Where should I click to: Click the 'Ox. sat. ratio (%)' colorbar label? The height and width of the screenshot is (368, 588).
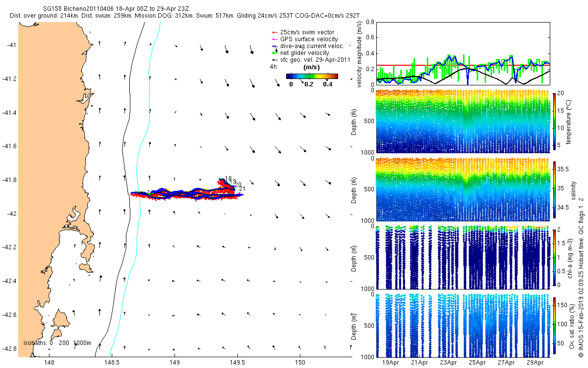click(x=572, y=326)
